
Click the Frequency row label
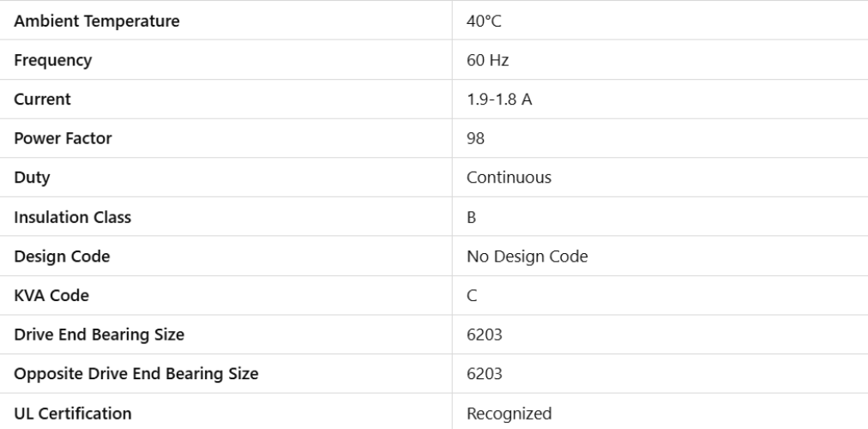coord(51,61)
